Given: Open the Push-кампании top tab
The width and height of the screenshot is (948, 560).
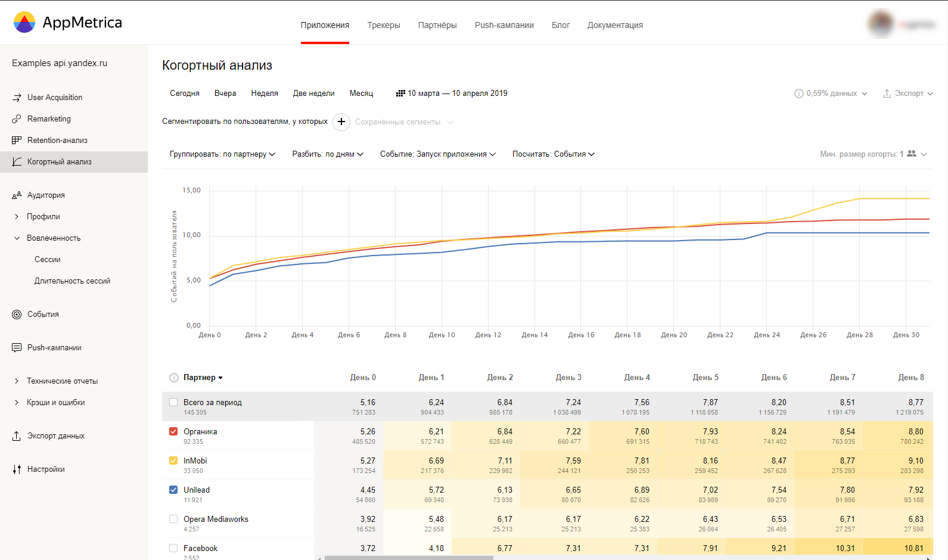Looking at the screenshot, I should [x=504, y=26].
